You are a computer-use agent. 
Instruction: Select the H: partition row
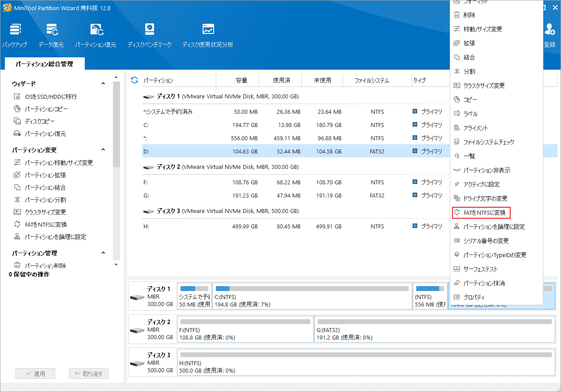pos(296,226)
